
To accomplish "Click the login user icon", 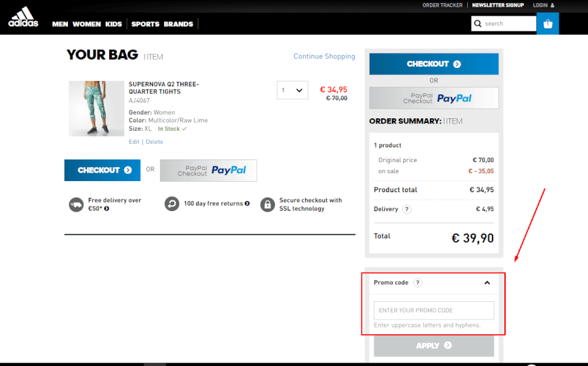I will pos(552,5).
